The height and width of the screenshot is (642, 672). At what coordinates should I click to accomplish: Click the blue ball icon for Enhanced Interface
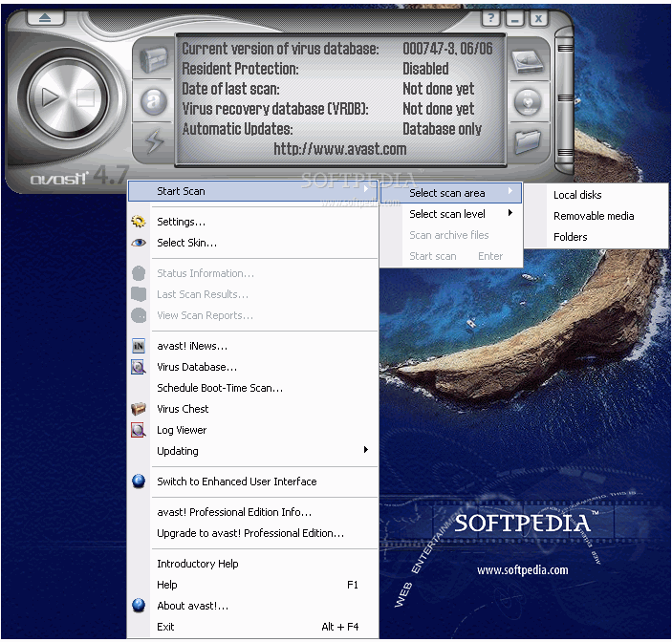pyautogui.click(x=139, y=481)
